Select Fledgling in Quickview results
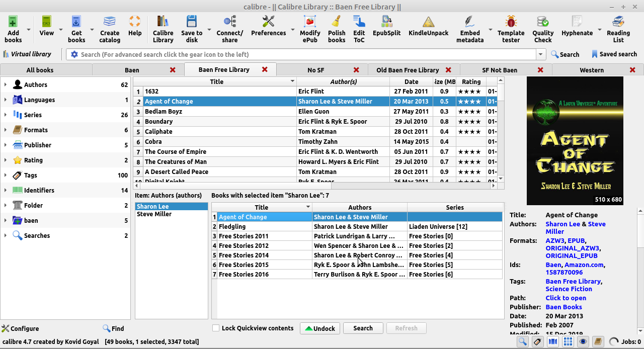The width and height of the screenshot is (644, 349). pyautogui.click(x=357, y=226)
